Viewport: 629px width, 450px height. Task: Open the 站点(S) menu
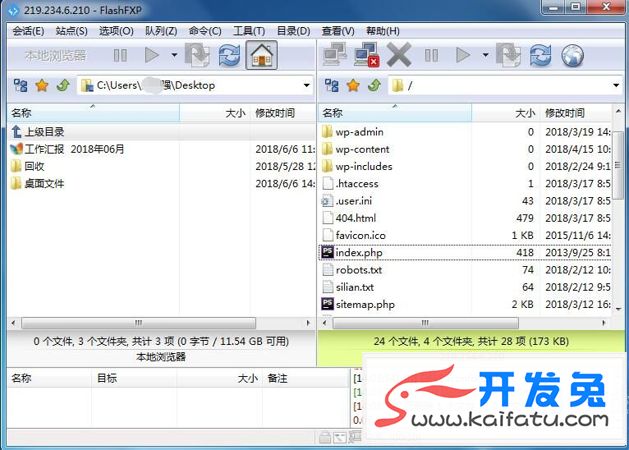tap(71, 31)
